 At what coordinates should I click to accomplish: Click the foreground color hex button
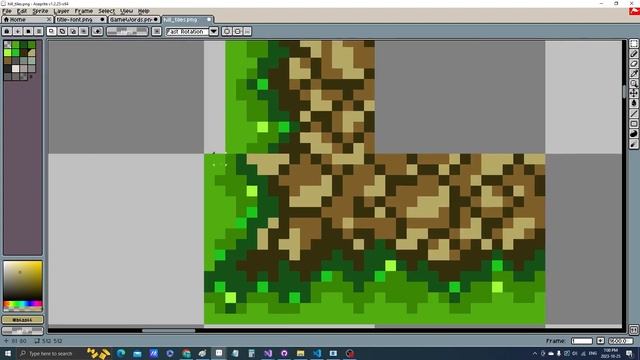tap(22, 320)
